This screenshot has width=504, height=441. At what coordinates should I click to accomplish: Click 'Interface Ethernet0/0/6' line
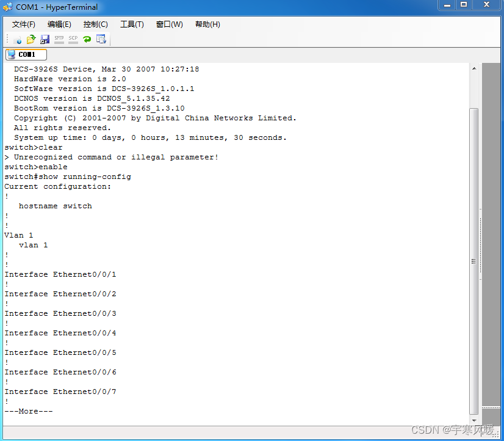[x=60, y=372]
